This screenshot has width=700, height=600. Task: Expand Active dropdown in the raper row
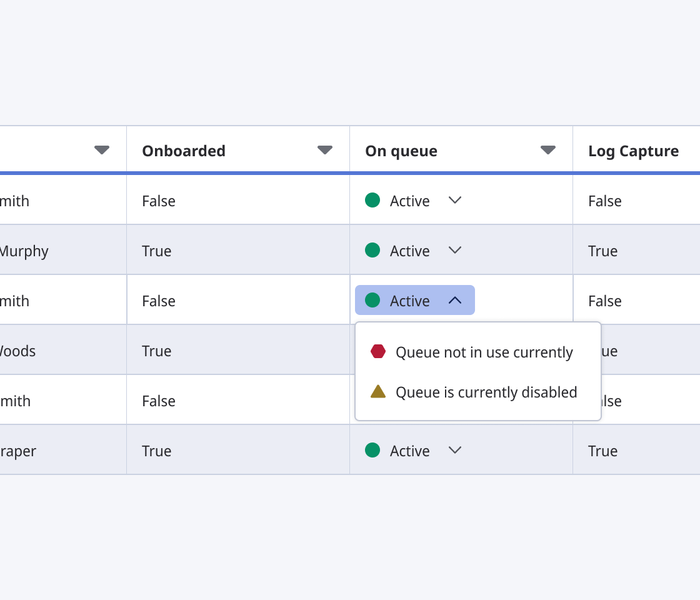pyautogui.click(x=455, y=450)
